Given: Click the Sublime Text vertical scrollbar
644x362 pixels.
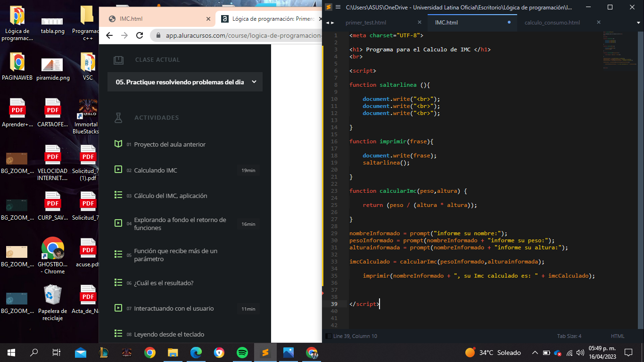Looking at the screenshot, I should (641, 179).
